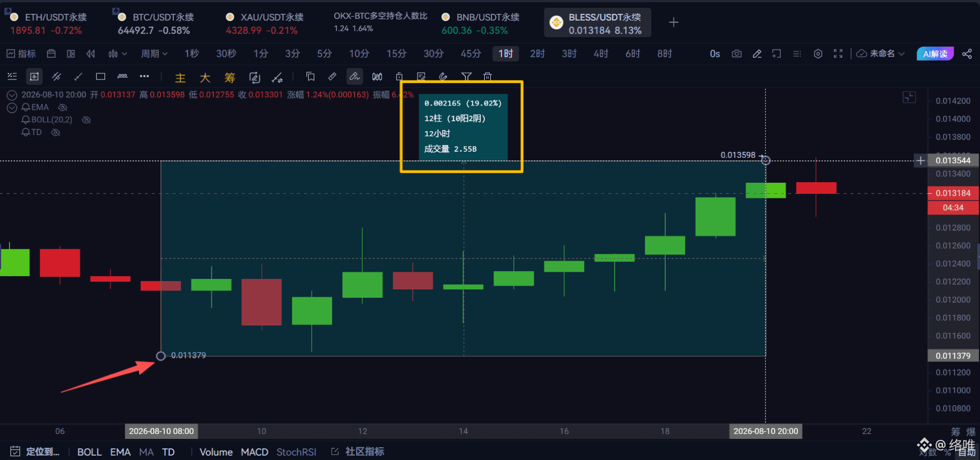The image size is (980, 460).
Task: Expand the 周期 period dropdown
Action: (x=154, y=54)
